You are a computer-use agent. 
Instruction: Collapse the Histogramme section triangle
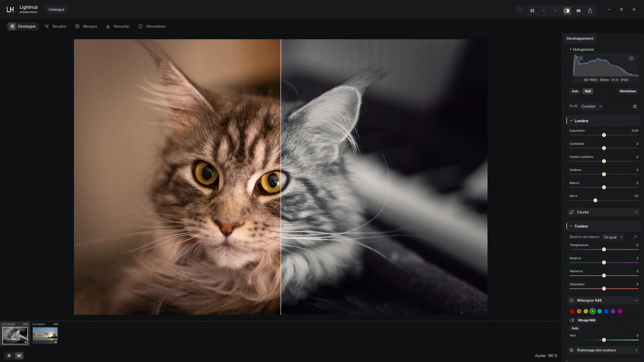[571, 50]
